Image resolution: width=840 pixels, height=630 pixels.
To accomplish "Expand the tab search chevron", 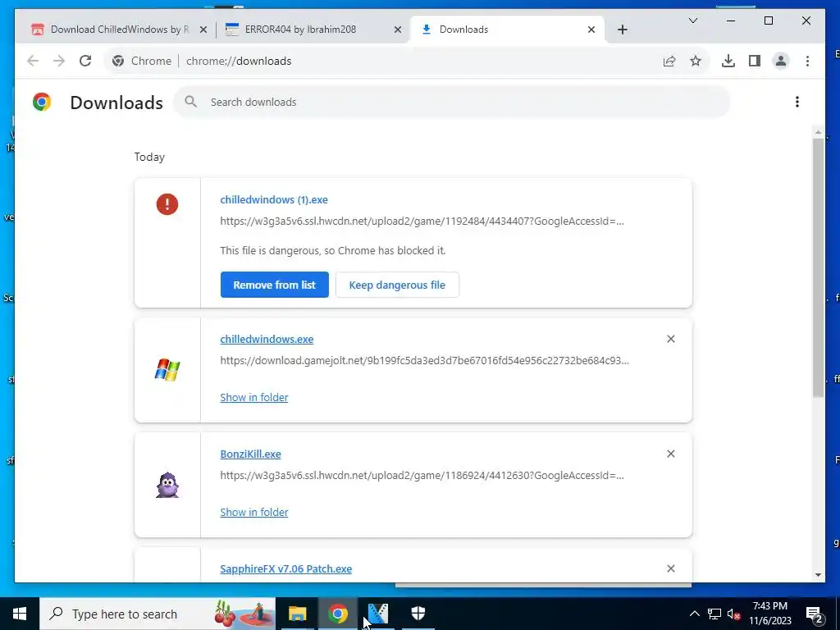I will pyautogui.click(x=692, y=21).
